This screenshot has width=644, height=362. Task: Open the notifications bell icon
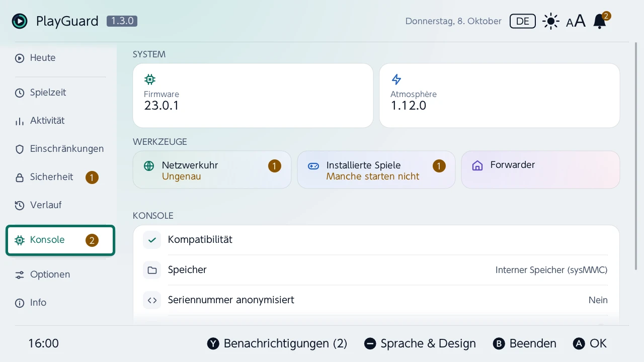pyautogui.click(x=600, y=21)
